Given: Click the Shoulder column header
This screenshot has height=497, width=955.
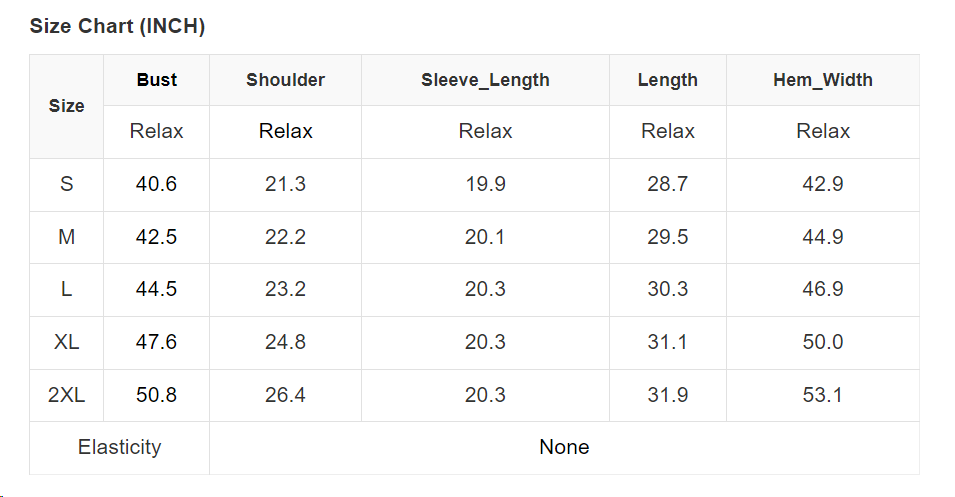Looking at the screenshot, I should [x=285, y=80].
